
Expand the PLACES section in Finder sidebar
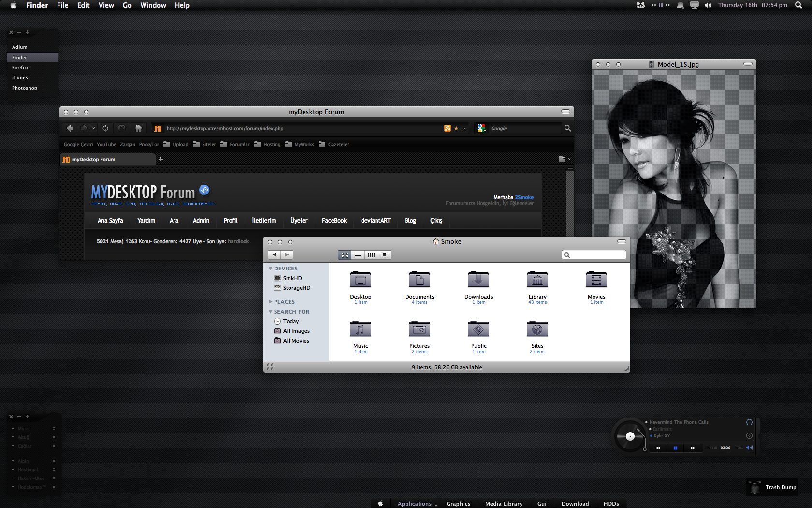(271, 301)
